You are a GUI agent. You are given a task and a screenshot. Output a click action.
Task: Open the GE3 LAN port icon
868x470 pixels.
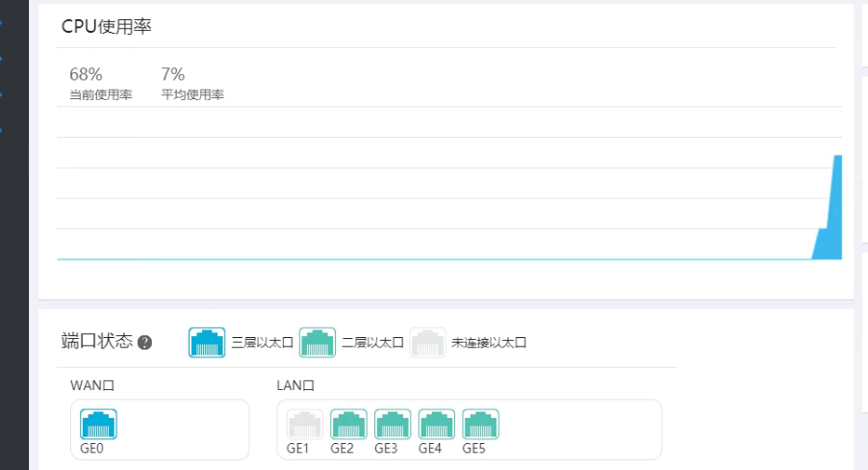click(x=393, y=425)
